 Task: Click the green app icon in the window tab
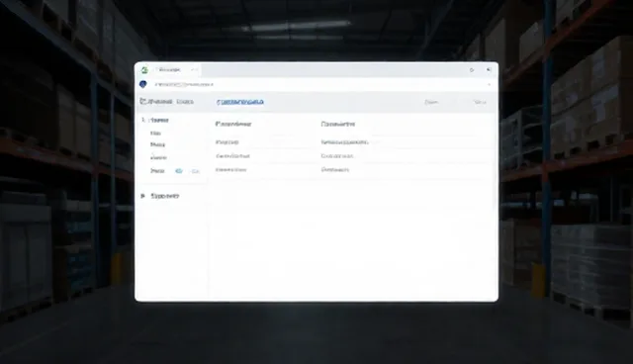(x=144, y=70)
